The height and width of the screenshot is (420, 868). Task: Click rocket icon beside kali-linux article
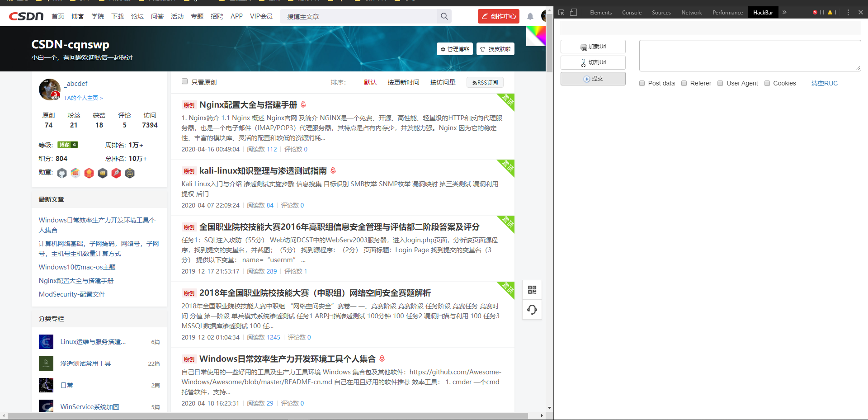333,170
